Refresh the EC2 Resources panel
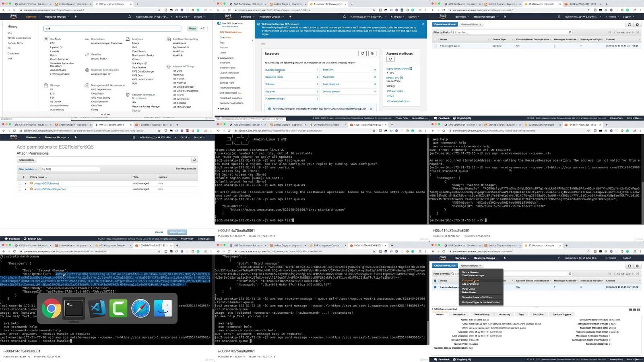The width and height of the screenshot is (644, 362). (362, 53)
